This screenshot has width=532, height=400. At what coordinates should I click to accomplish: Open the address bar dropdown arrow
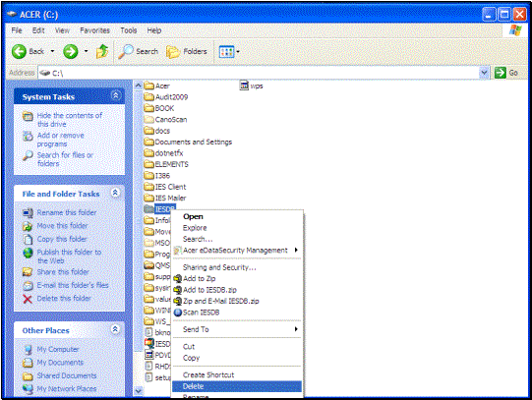484,73
